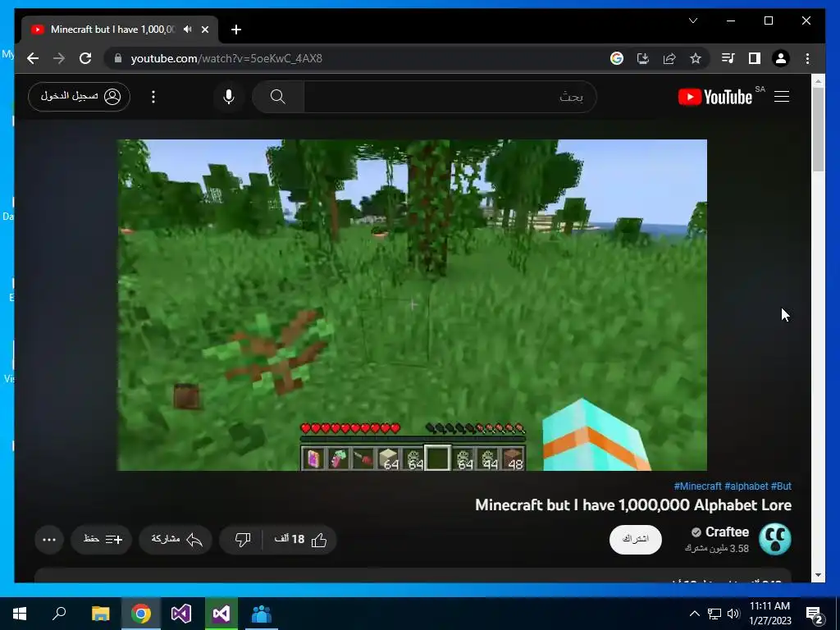This screenshot has height=630, width=840.
Task: Click the scrollbar down arrow
Action: pos(818,575)
